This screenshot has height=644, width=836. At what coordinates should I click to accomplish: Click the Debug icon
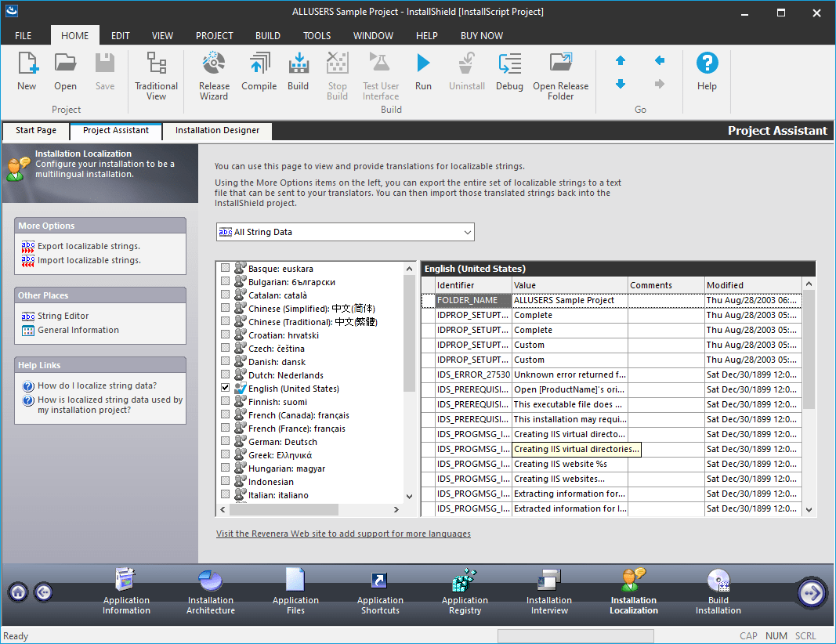coord(509,74)
